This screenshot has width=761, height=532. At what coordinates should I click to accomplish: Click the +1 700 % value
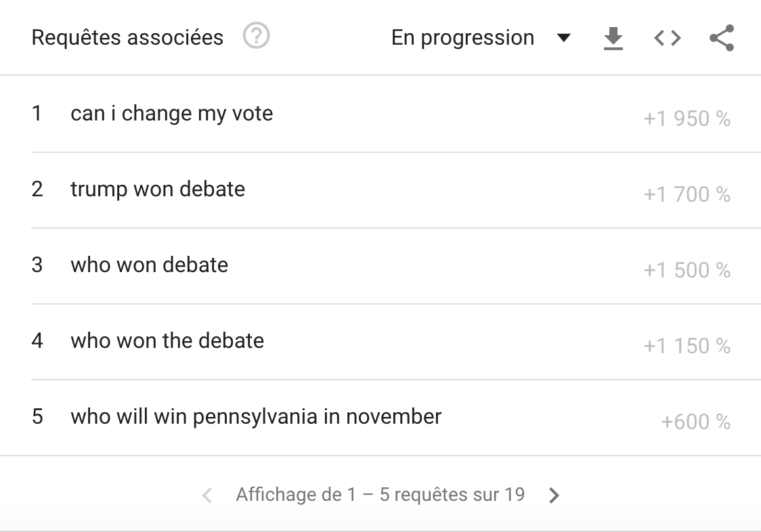(687, 195)
